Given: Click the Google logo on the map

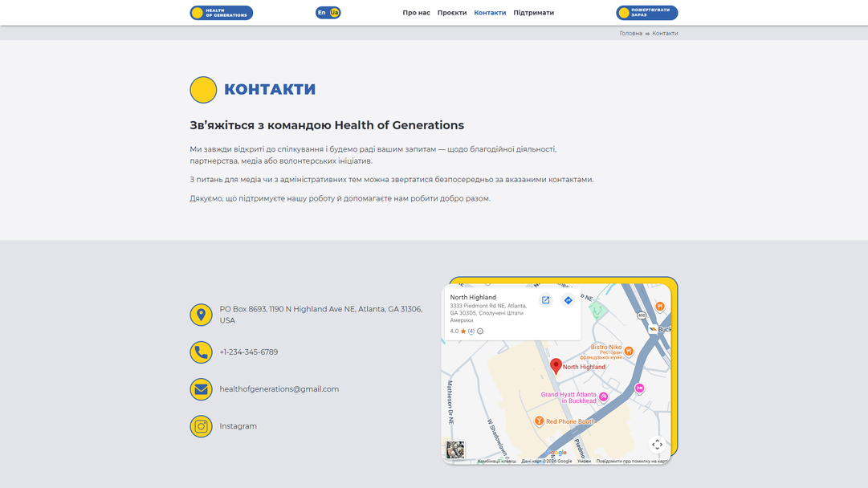Looking at the screenshot, I should (556, 453).
